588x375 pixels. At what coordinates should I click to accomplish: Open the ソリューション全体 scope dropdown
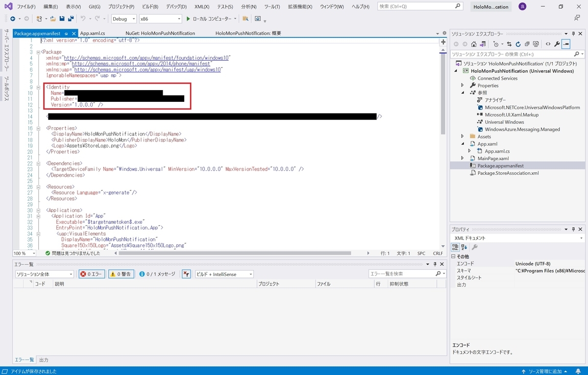45,274
